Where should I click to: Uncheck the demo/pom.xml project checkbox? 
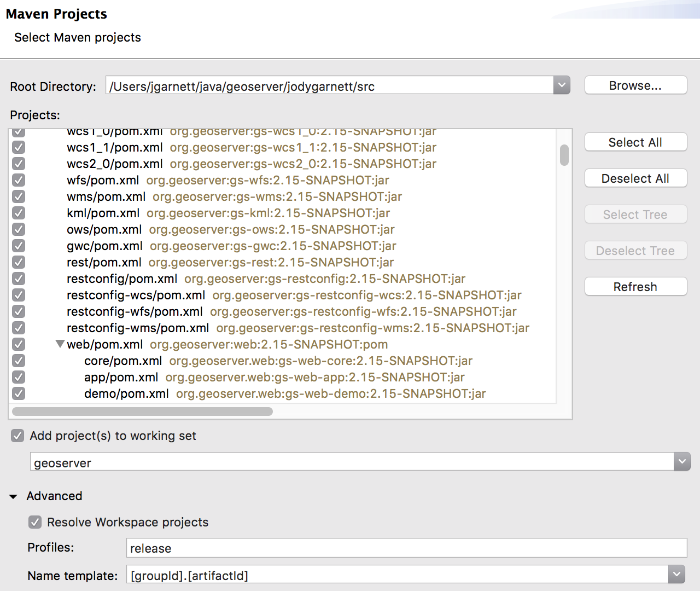click(x=19, y=393)
